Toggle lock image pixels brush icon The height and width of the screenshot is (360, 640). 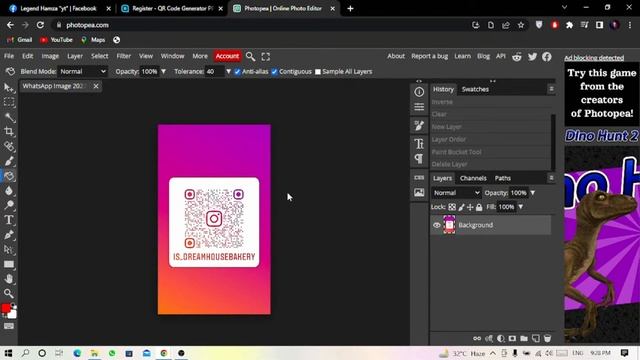click(461, 207)
